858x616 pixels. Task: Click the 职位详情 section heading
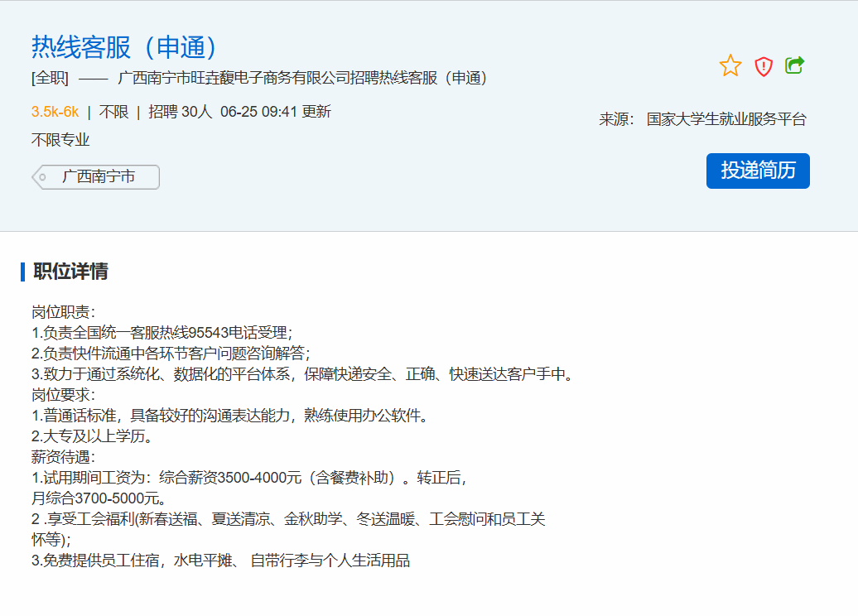tap(70, 272)
